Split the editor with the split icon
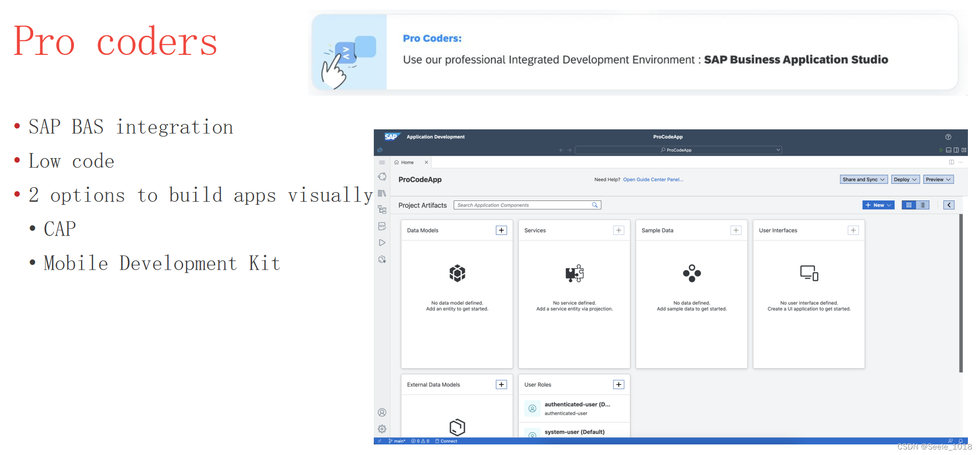 951,162
